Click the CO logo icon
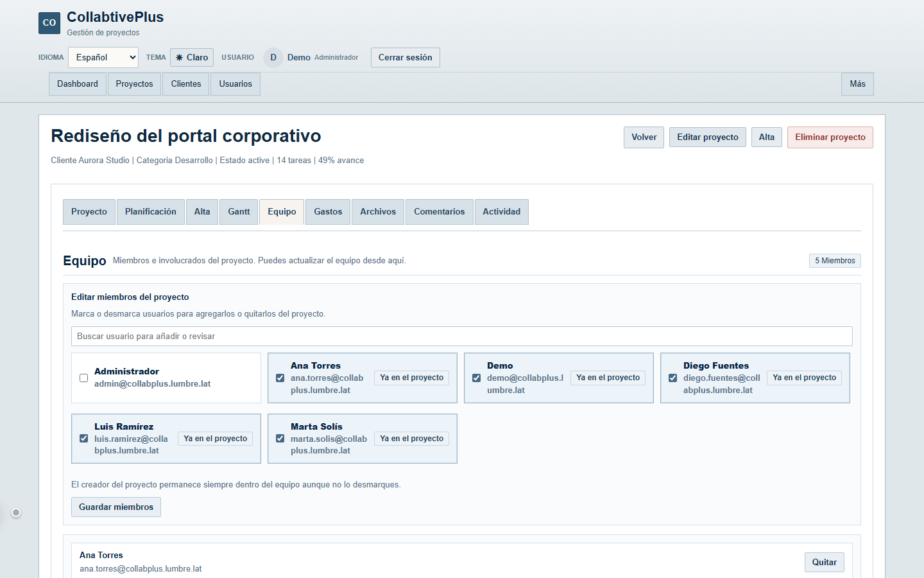The width and height of the screenshot is (924, 578). [49, 23]
